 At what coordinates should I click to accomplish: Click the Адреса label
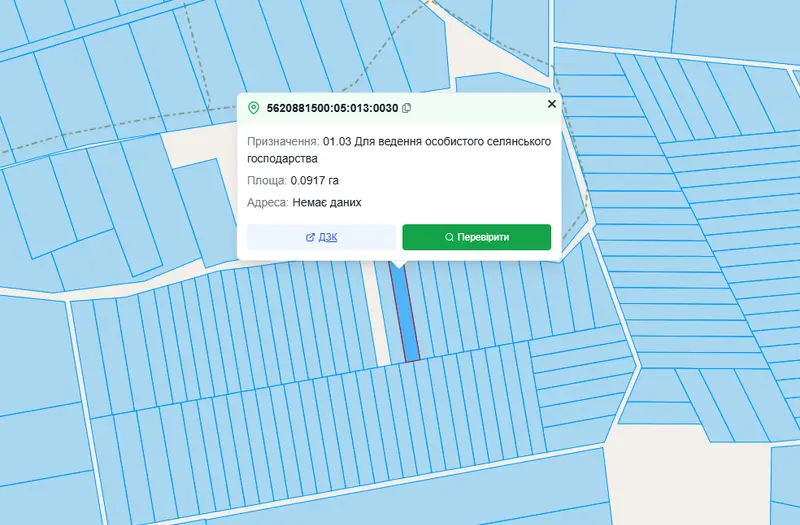click(268, 203)
